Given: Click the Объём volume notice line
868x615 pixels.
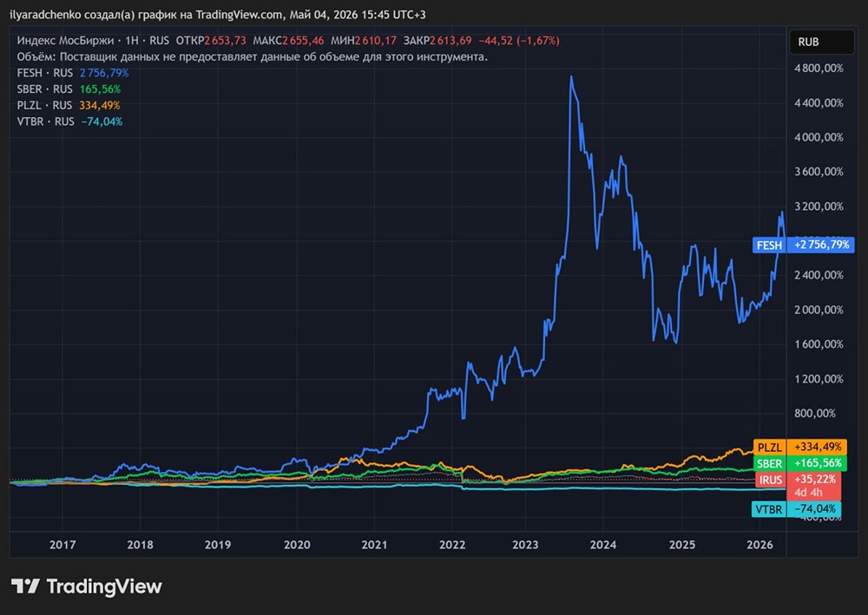Looking at the screenshot, I should coord(253,56).
